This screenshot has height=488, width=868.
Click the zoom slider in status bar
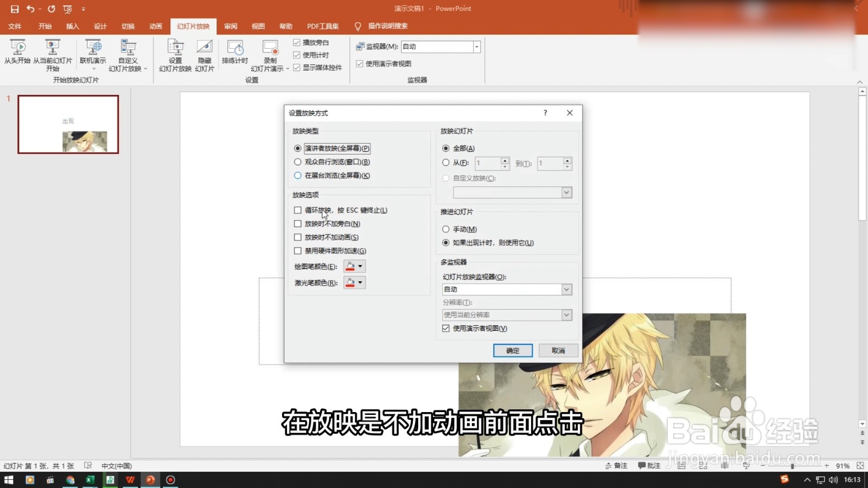(x=793, y=466)
